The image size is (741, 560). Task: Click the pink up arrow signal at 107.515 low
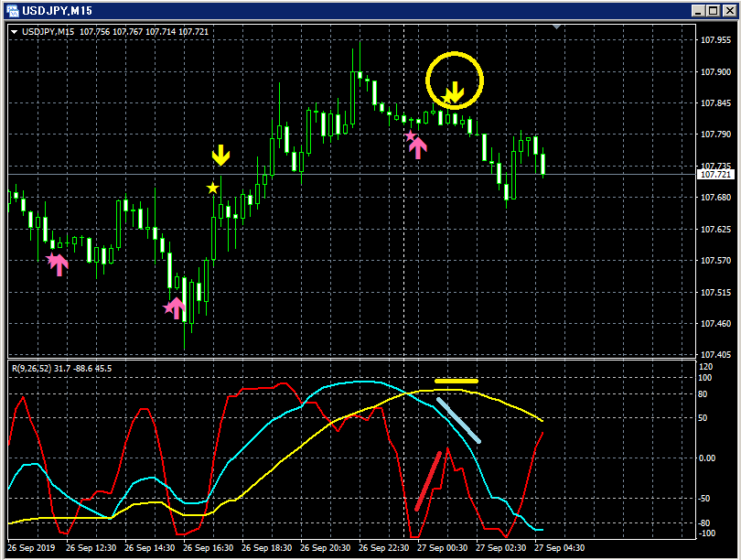[x=176, y=308]
